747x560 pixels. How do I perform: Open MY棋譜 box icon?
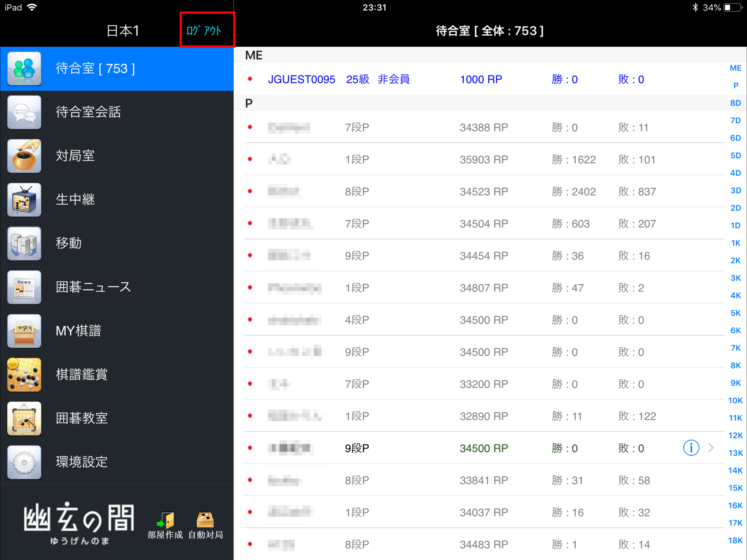pos(24,331)
